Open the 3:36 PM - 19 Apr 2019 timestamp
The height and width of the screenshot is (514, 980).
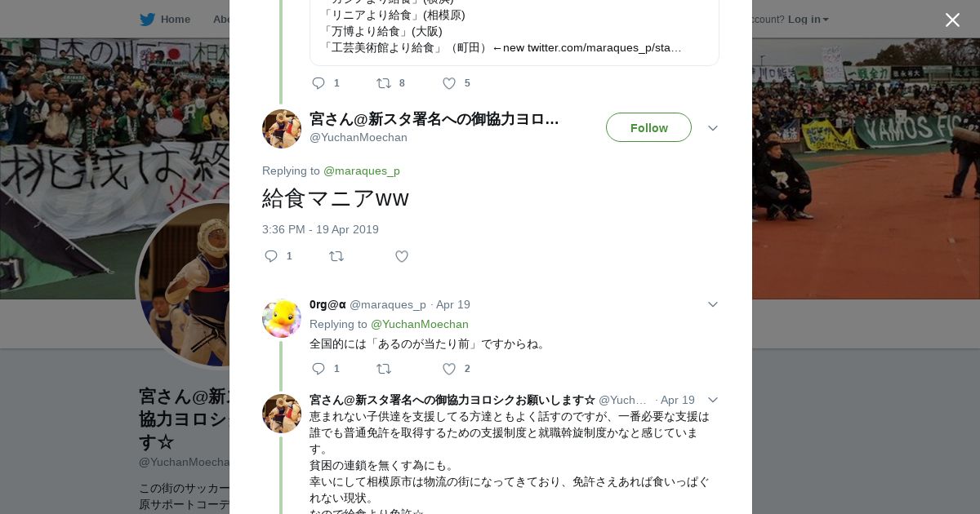(x=320, y=229)
